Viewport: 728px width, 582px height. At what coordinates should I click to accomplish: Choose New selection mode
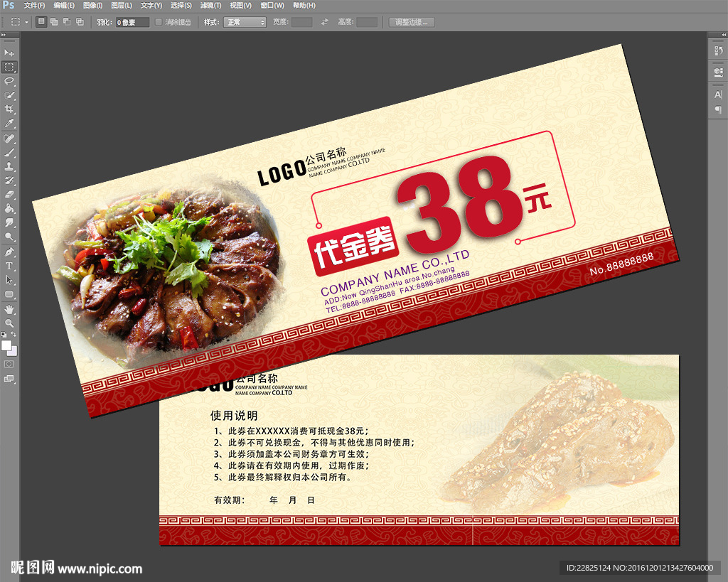tap(41, 22)
